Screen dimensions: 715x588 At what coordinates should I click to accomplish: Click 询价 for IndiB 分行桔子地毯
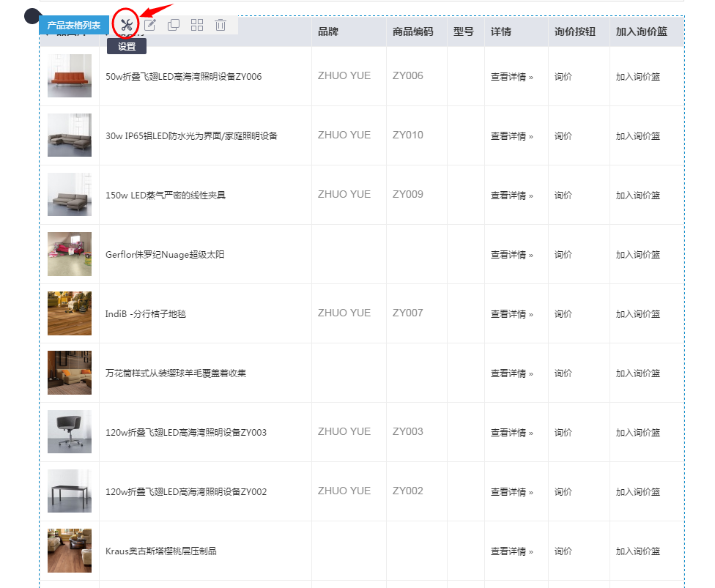tap(563, 313)
